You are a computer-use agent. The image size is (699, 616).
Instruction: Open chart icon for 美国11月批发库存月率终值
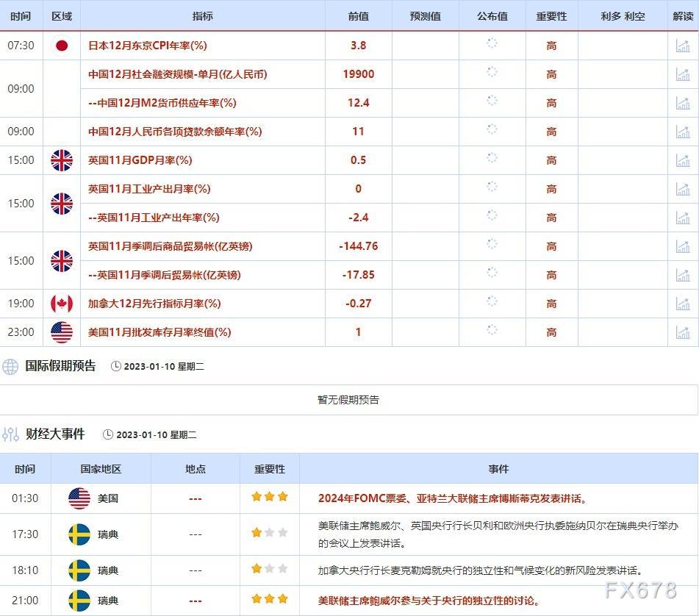(683, 332)
